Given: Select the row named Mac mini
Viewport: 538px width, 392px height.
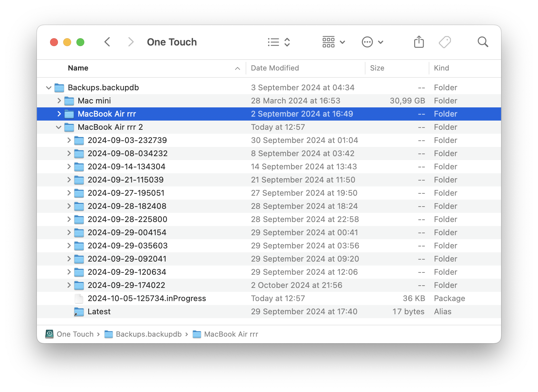Looking at the screenshot, I should (269, 101).
